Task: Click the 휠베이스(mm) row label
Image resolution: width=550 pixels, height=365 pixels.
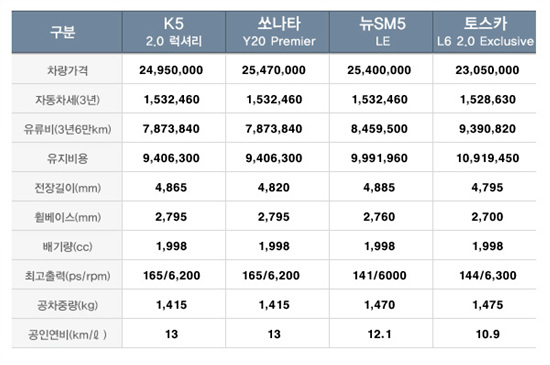Action: [67, 217]
